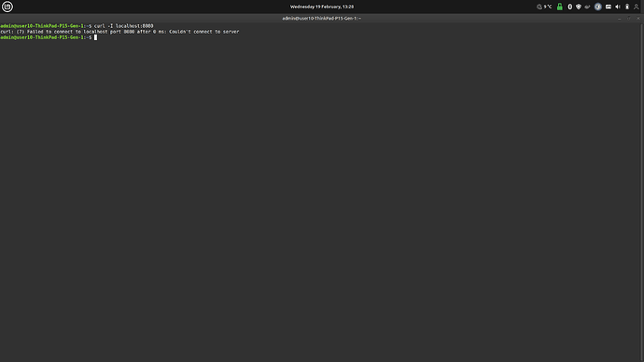This screenshot has width=644, height=362.
Task: Open the weather applet showing 9°C
Action: 544,7
